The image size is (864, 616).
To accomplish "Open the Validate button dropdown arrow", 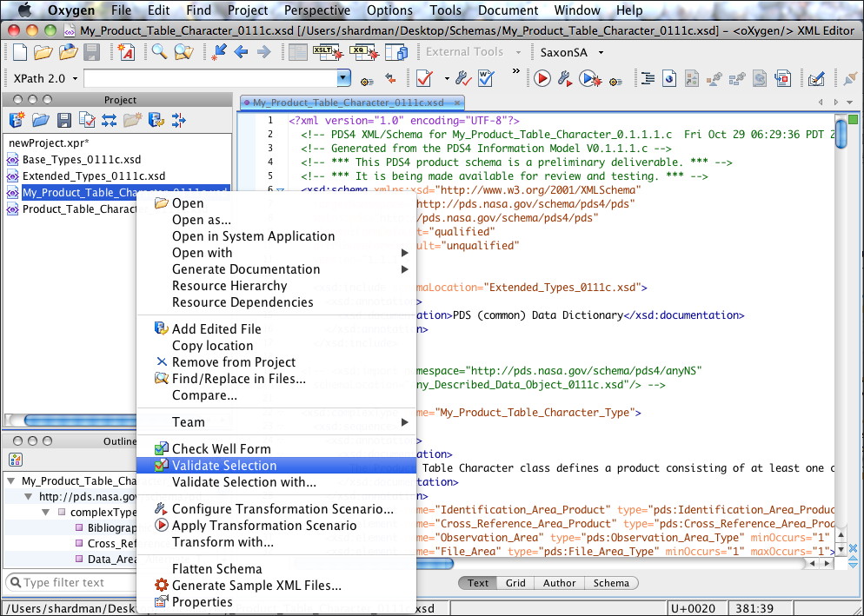I will pyautogui.click(x=446, y=79).
